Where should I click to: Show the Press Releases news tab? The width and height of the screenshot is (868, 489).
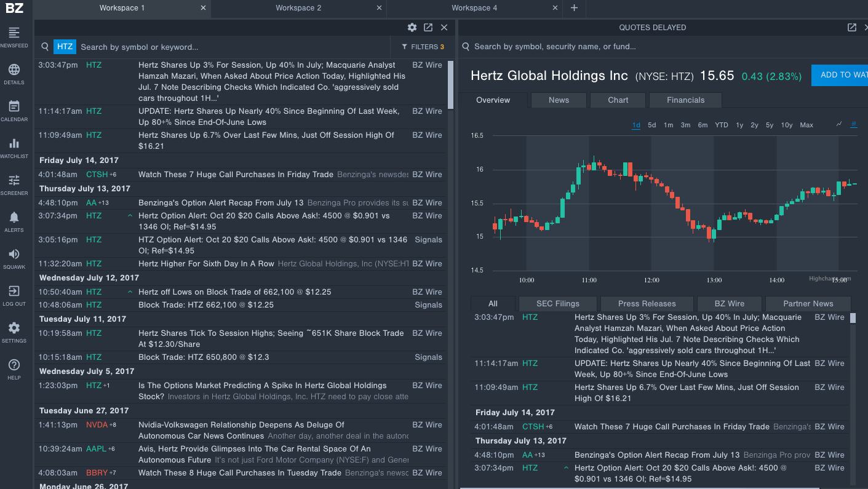point(647,304)
